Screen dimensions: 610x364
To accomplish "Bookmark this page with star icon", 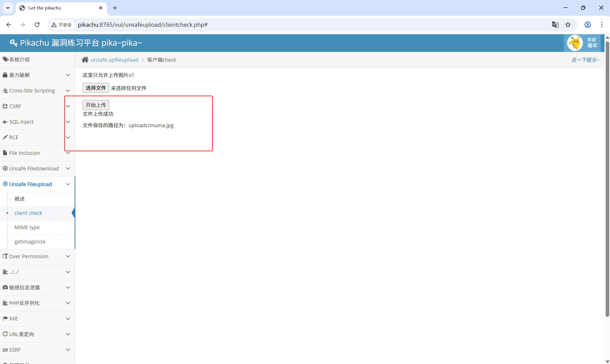I will click(x=568, y=25).
